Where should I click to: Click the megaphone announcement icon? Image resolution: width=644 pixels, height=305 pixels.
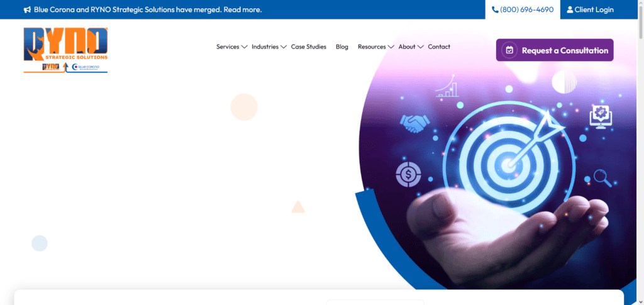pos(28,9)
